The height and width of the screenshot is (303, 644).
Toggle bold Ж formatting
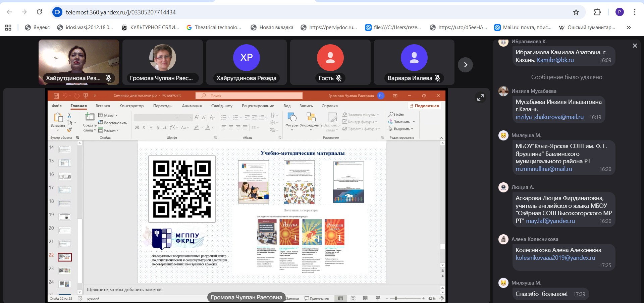[137, 127]
